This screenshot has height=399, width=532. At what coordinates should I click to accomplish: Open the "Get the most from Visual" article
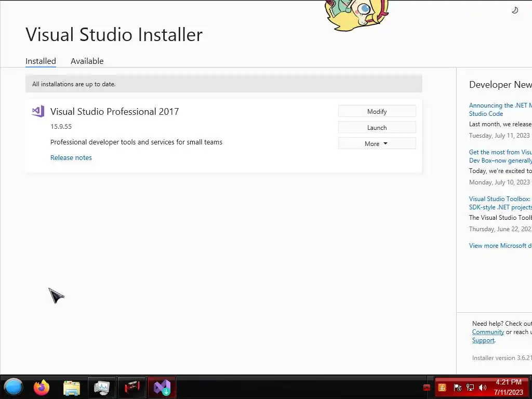tap(500, 156)
